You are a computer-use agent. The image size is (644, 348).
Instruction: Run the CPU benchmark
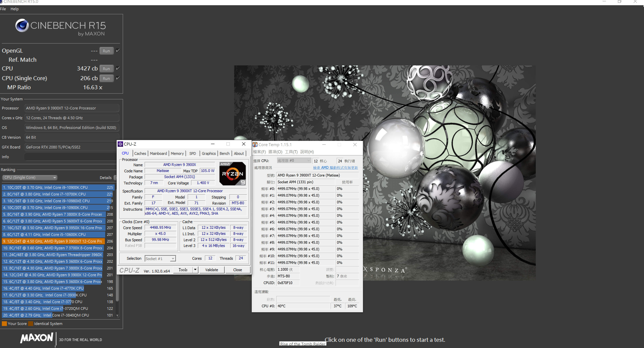click(x=107, y=68)
